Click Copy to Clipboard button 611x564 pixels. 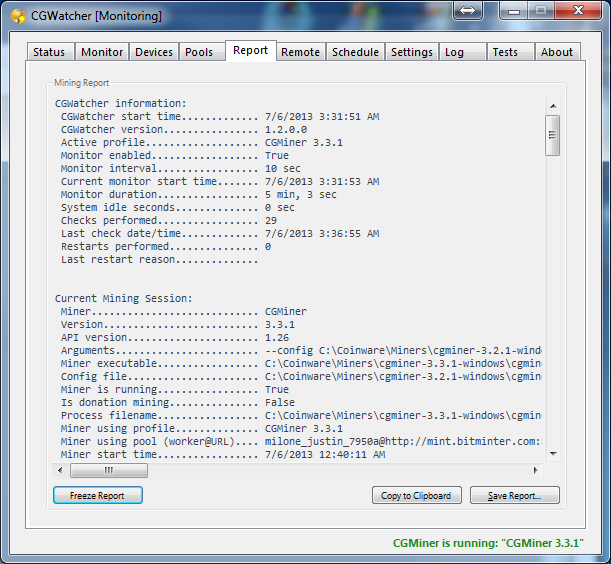416,495
